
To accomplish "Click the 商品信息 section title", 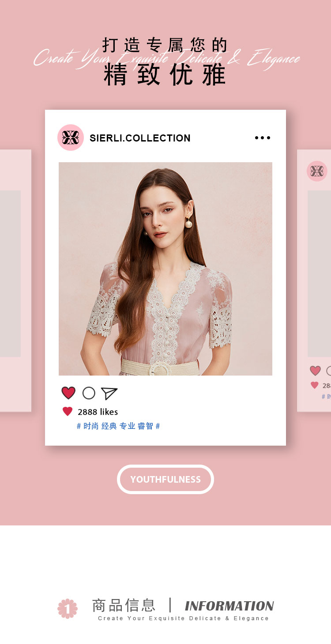I will pos(124,605).
